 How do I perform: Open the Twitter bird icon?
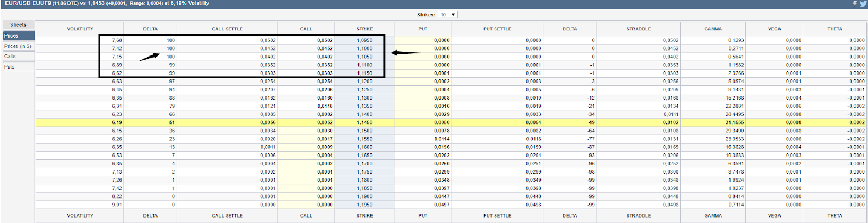[x=863, y=3]
